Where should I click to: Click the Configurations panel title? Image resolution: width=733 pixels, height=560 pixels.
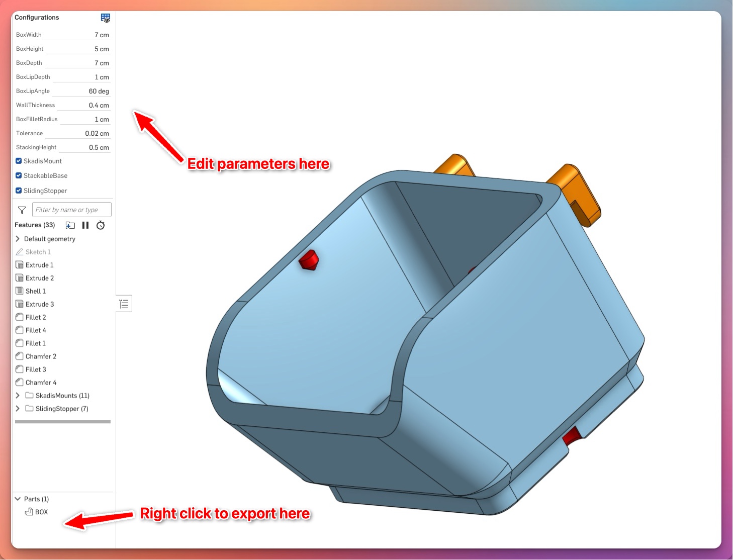coord(37,18)
